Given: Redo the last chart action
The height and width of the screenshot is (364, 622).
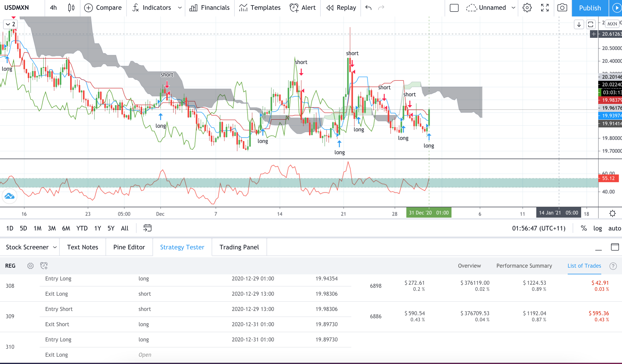Looking at the screenshot, I should [381, 8].
